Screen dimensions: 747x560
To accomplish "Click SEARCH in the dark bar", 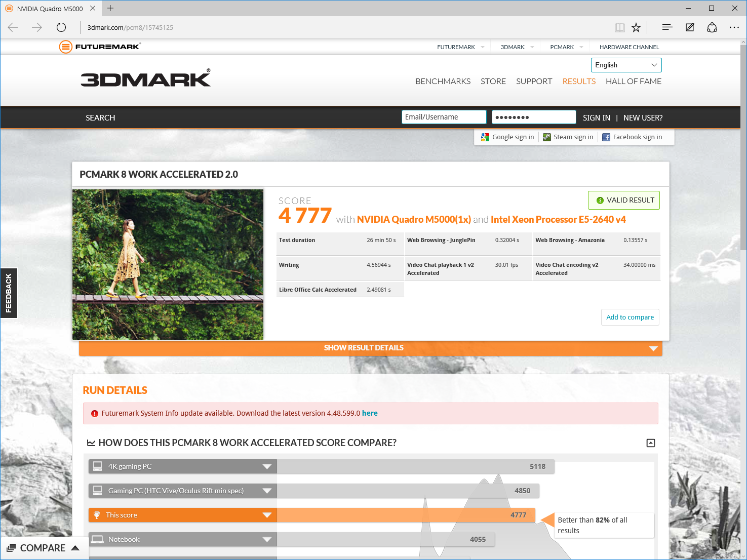I will (100, 117).
